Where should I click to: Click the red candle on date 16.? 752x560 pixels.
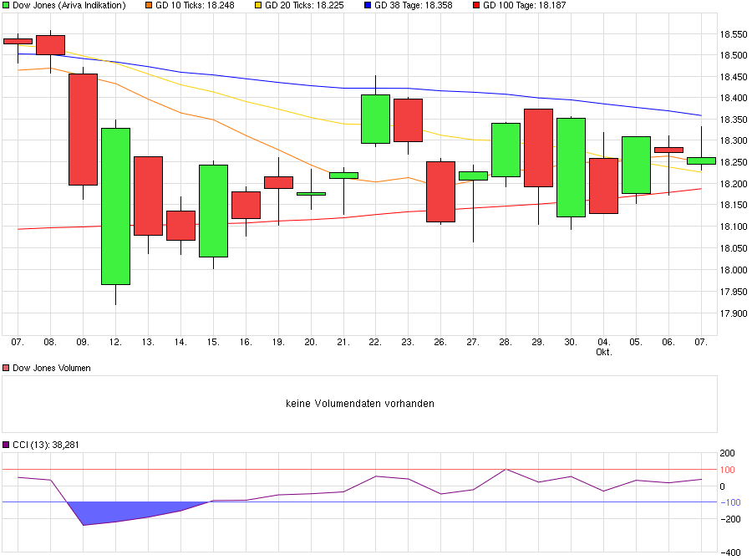coord(246,206)
